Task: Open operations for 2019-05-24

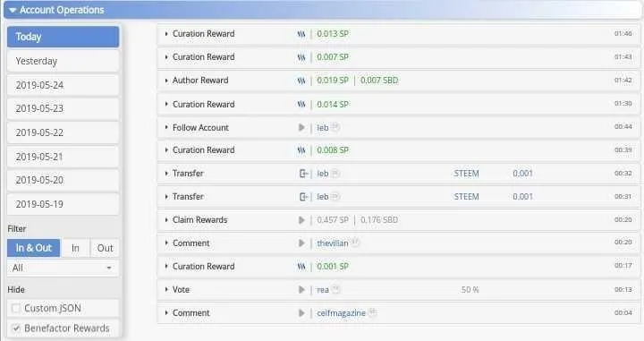Action: 63,85
